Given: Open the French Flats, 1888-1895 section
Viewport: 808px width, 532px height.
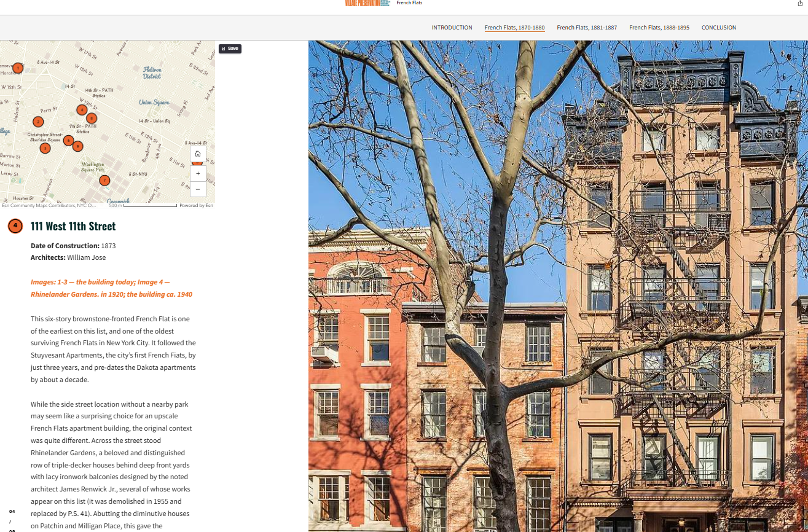Looking at the screenshot, I should click(659, 28).
